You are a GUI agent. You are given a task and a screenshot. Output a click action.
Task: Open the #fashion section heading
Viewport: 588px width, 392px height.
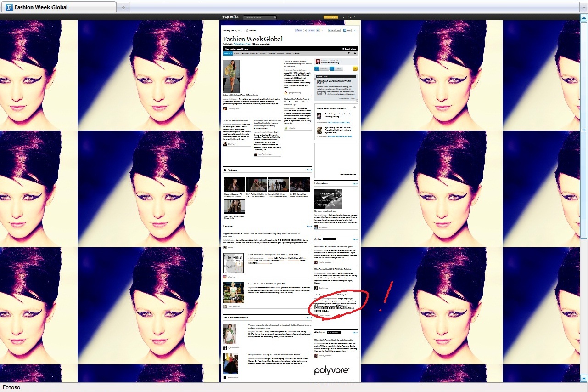click(x=320, y=332)
